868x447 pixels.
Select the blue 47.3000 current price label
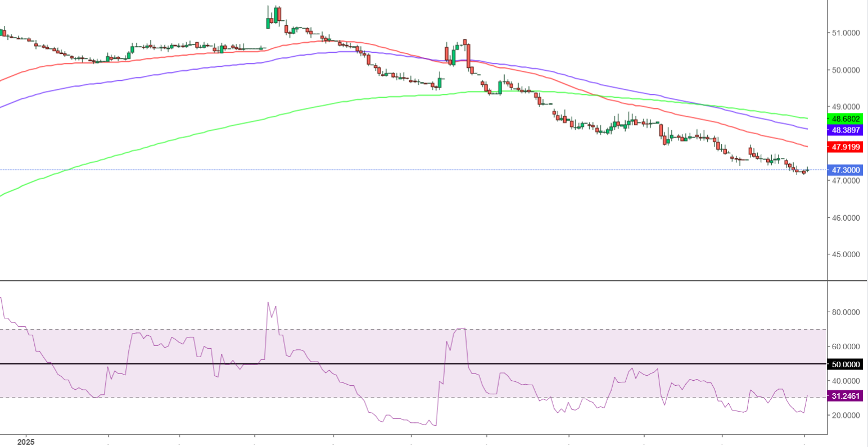(x=845, y=170)
